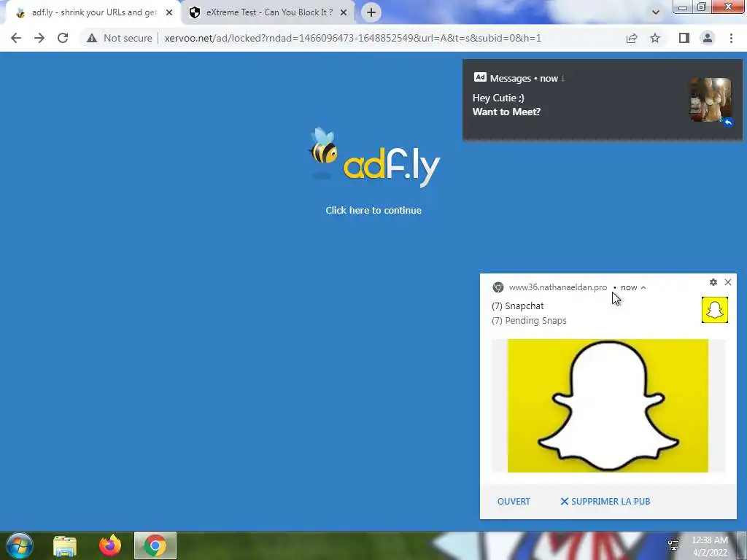Image resolution: width=747 pixels, height=560 pixels.
Task: Click the Chrome taskbar icon
Action: (x=155, y=545)
